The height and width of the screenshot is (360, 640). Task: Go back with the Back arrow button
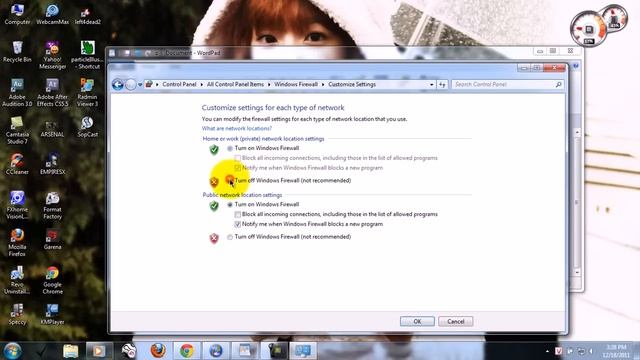(x=118, y=84)
